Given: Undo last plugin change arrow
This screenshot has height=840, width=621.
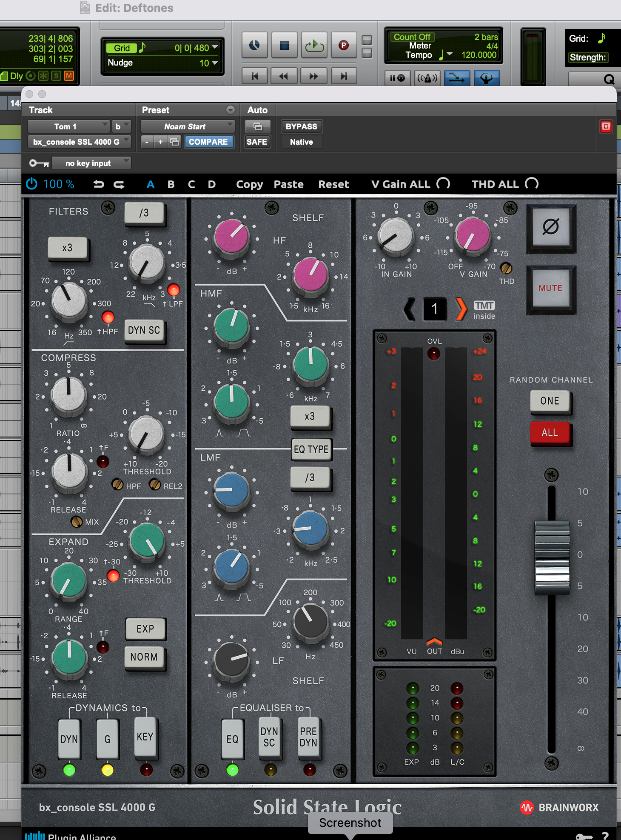Looking at the screenshot, I should 99,184.
